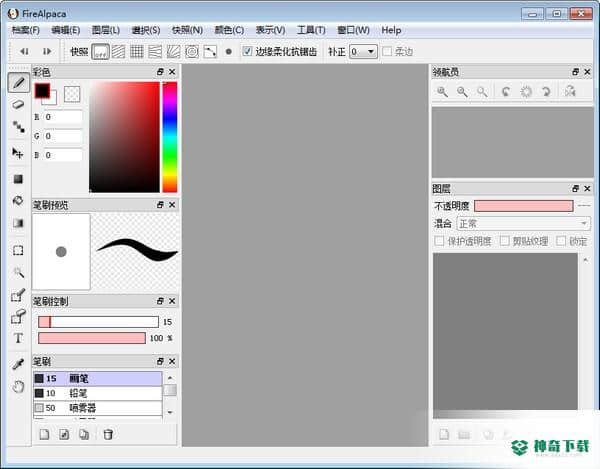
Task: Toggle the 柔边 checkbox
Action: [387, 51]
